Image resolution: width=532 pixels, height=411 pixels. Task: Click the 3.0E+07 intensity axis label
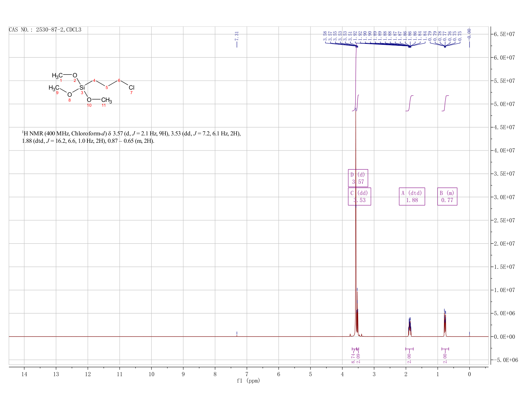point(504,197)
